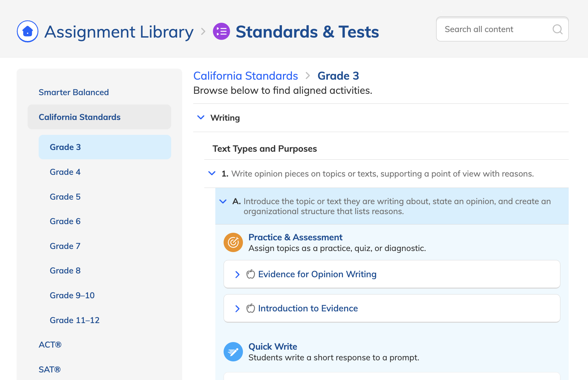Click Standards & Tests header title

pyautogui.click(x=307, y=32)
